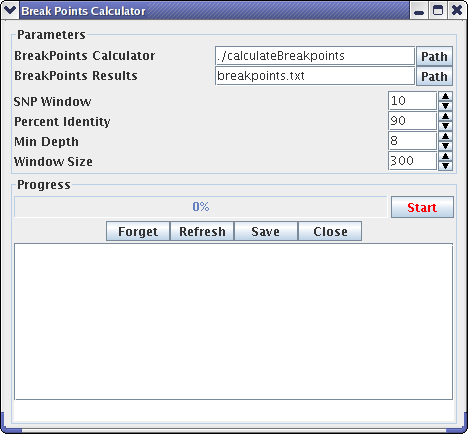Focus the ./calculateBreakpoints path field

point(315,56)
